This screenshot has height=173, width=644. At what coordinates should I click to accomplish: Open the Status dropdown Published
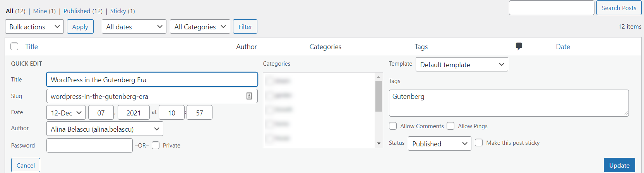pyautogui.click(x=440, y=144)
